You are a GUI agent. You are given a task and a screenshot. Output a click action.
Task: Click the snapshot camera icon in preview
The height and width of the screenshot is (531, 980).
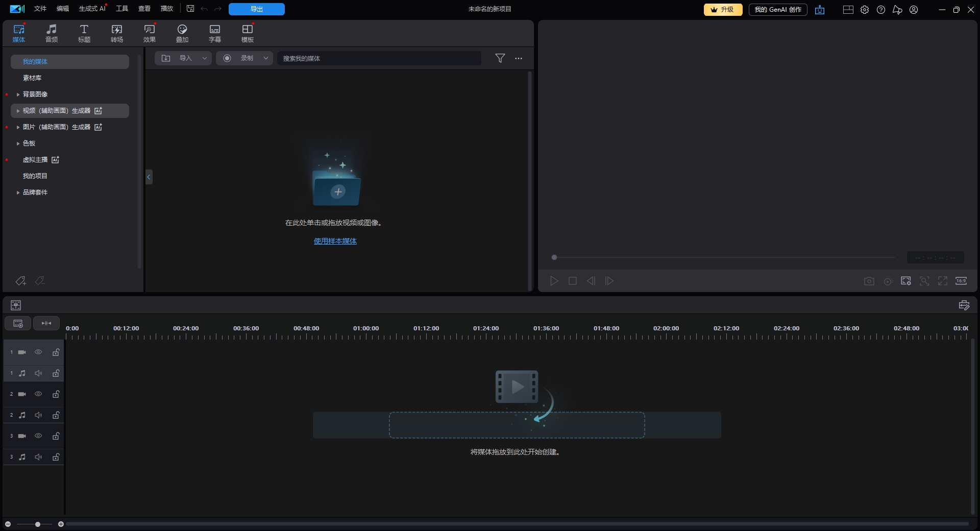click(x=869, y=281)
